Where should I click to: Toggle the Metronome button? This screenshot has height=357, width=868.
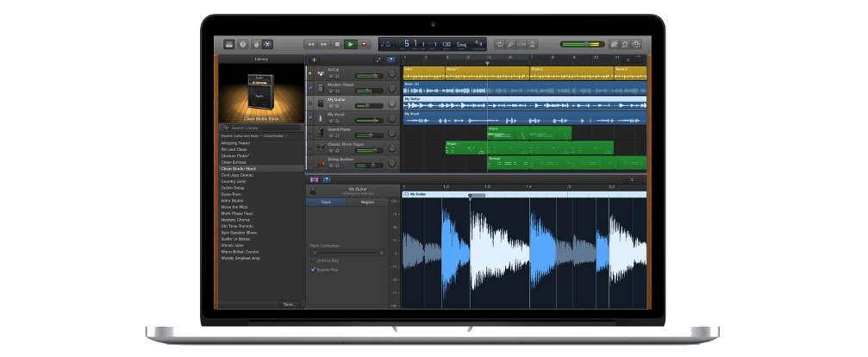pyautogui.click(x=533, y=44)
